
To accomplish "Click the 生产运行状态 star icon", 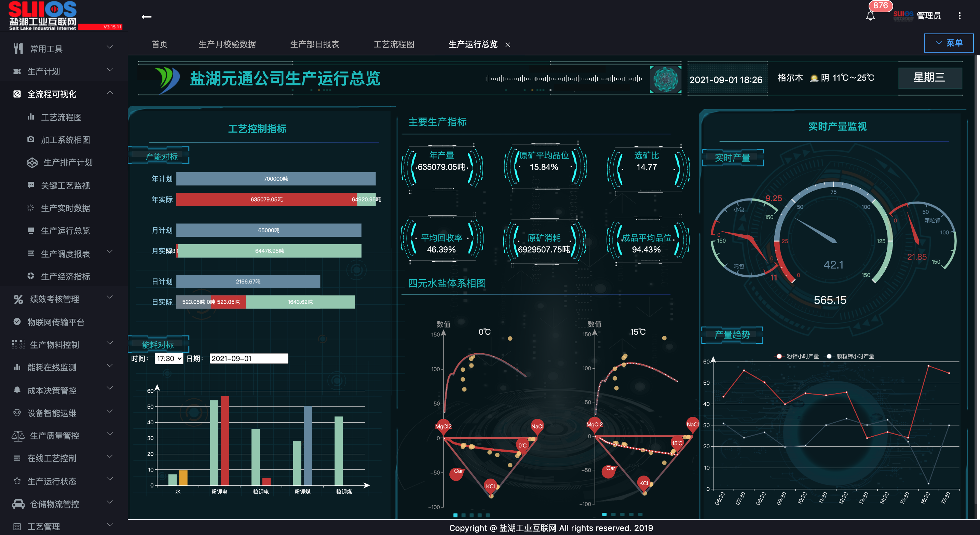I will coord(17,481).
